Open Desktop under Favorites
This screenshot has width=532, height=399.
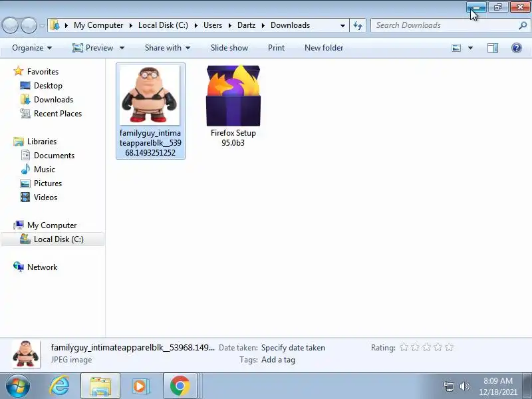point(48,86)
